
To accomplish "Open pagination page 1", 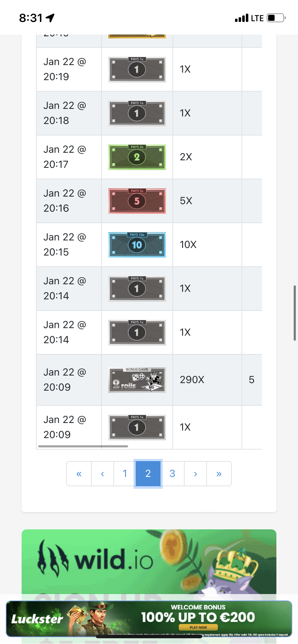I will tap(125, 474).
